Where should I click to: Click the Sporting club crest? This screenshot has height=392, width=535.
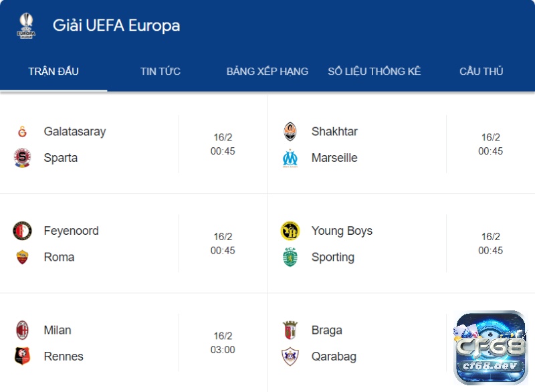[290, 258]
